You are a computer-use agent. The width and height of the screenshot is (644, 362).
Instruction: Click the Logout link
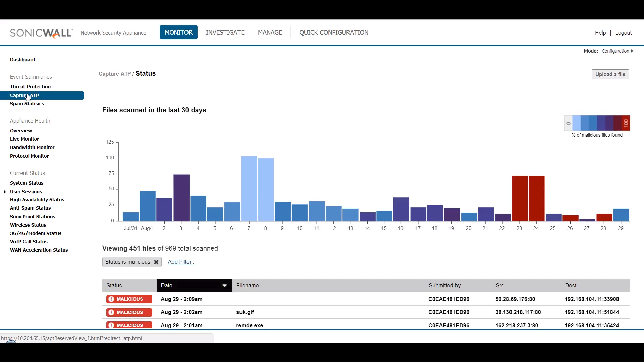coord(624,33)
